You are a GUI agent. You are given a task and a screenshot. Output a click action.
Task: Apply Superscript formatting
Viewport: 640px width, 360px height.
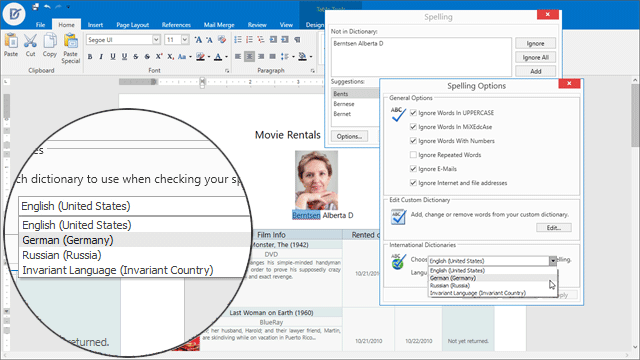(x=159, y=57)
